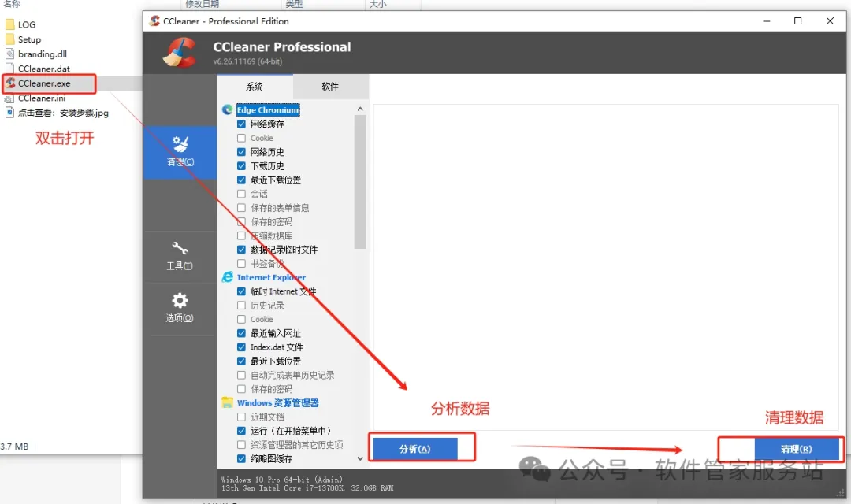Uncheck the 下载历史 checkbox
This screenshot has height=504, width=851.
click(x=242, y=166)
